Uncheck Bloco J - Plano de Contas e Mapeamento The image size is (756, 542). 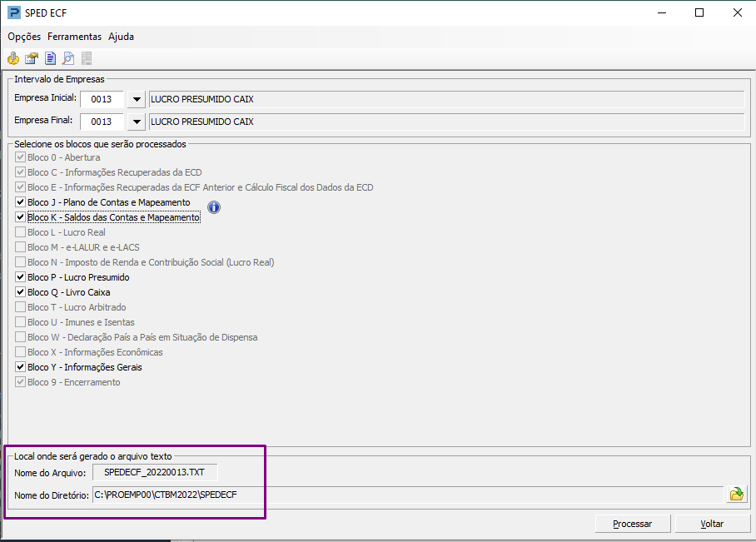tap(20, 202)
